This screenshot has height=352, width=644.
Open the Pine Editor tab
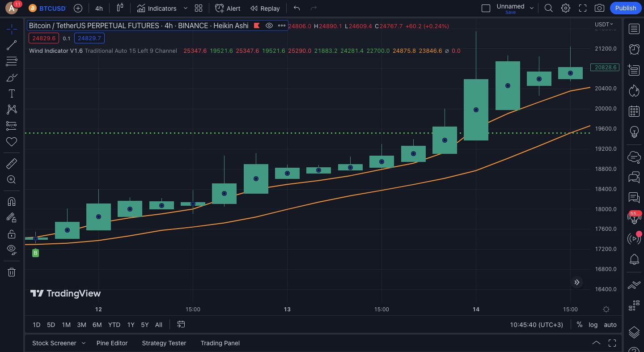[x=112, y=343]
